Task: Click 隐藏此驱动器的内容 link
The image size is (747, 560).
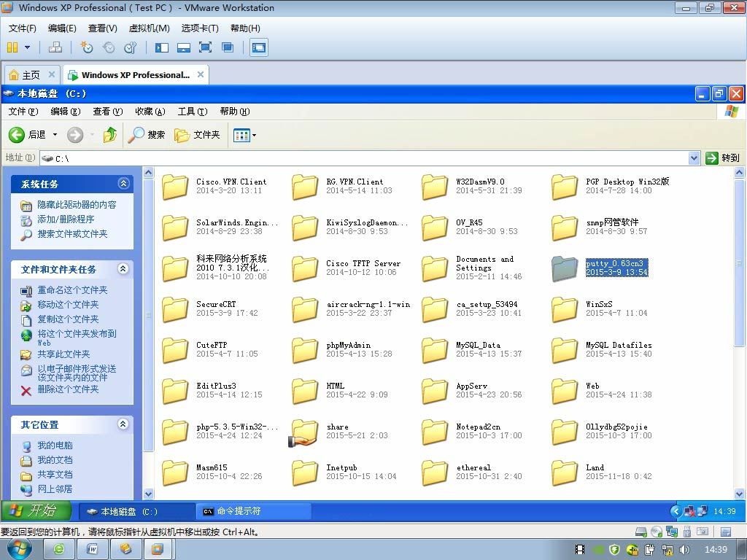Action: coord(77,205)
